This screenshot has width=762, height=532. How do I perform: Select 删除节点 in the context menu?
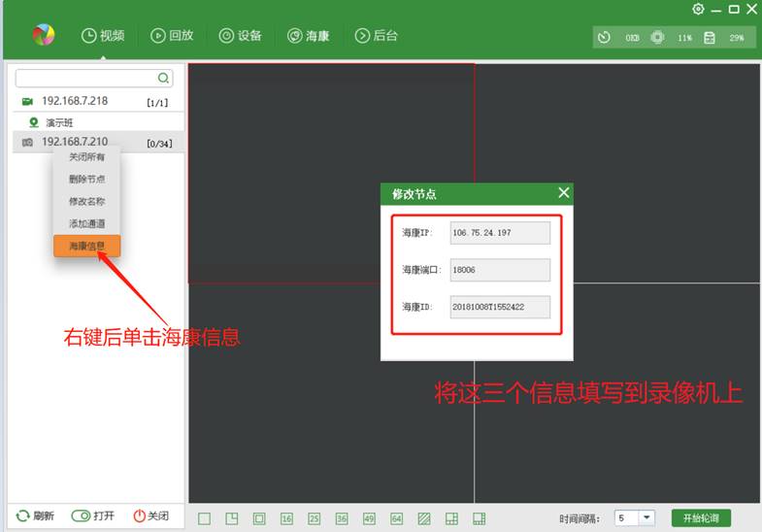tap(86, 179)
